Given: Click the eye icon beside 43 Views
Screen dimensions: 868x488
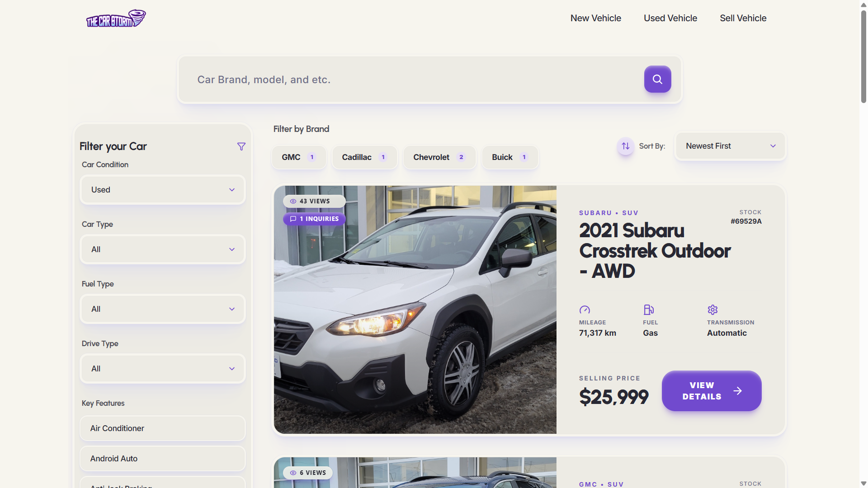Looking at the screenshot, I should 293,202.
